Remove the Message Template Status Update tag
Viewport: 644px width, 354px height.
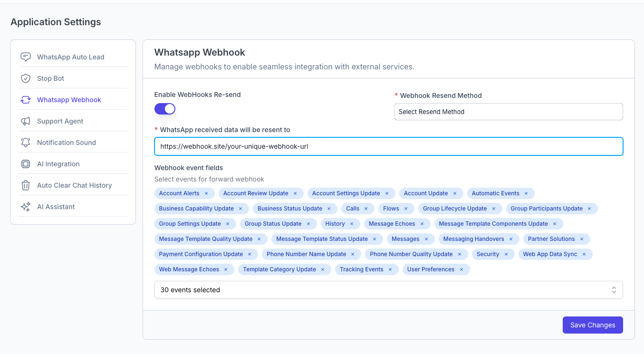point(375,239)
